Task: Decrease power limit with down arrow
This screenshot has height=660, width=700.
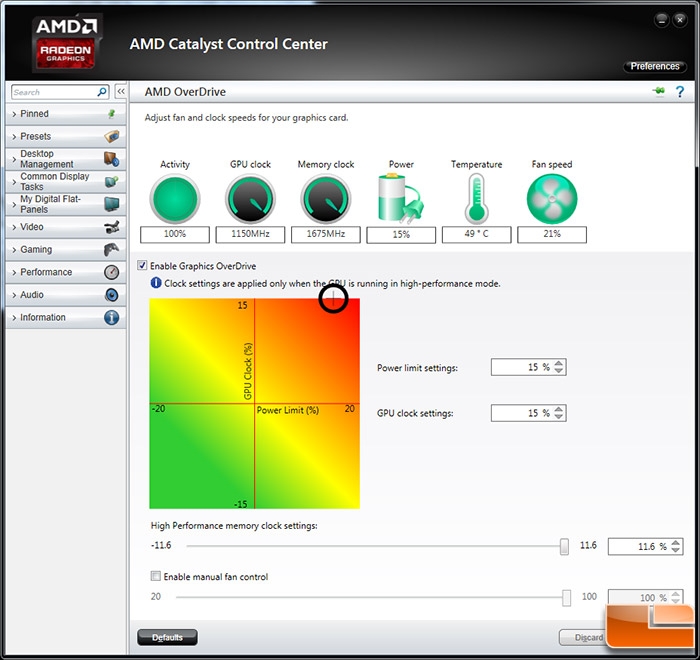Action: pyautogui.click(x=558, y=371)
